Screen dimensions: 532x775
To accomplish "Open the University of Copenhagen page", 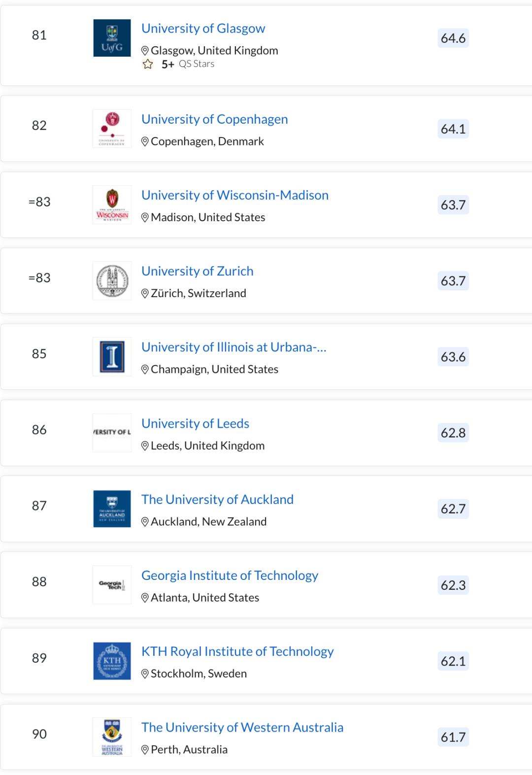I will [x=214, y=119].
